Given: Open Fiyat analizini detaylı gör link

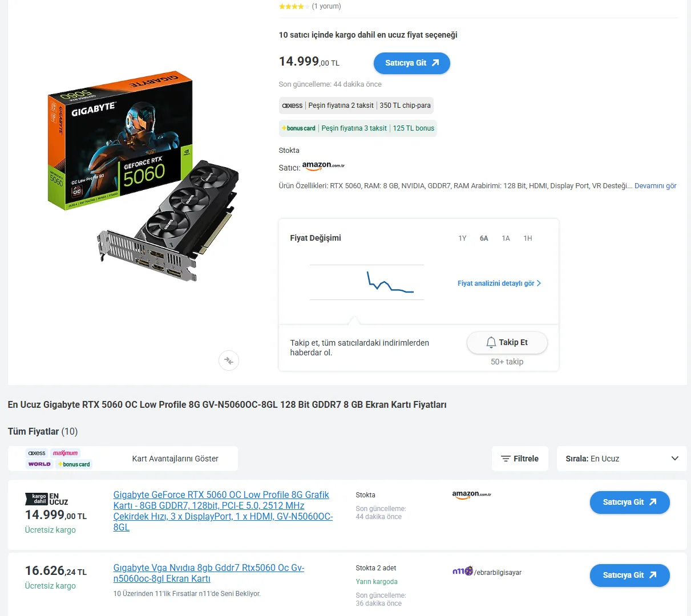Looking at the screenshot, I should click(499, 283).
